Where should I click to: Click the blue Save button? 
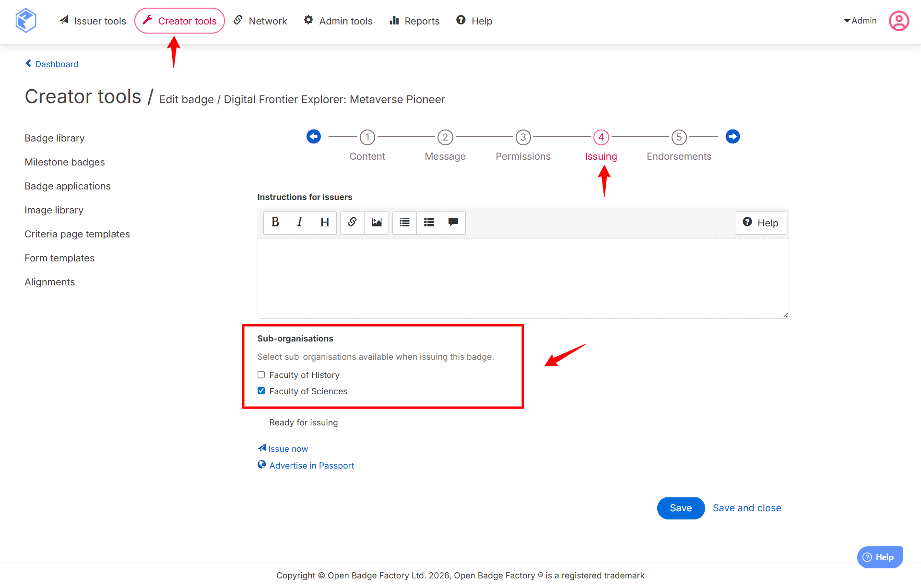[680, 508]
